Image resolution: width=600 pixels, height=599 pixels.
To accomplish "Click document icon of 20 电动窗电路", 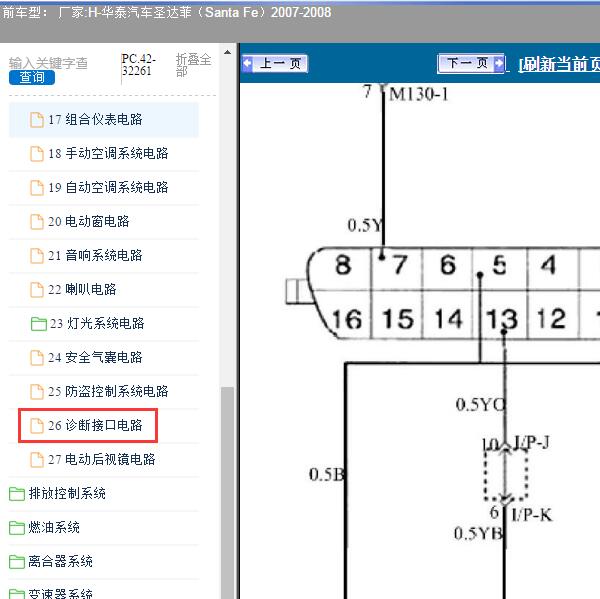I will [x=37, y=222].
